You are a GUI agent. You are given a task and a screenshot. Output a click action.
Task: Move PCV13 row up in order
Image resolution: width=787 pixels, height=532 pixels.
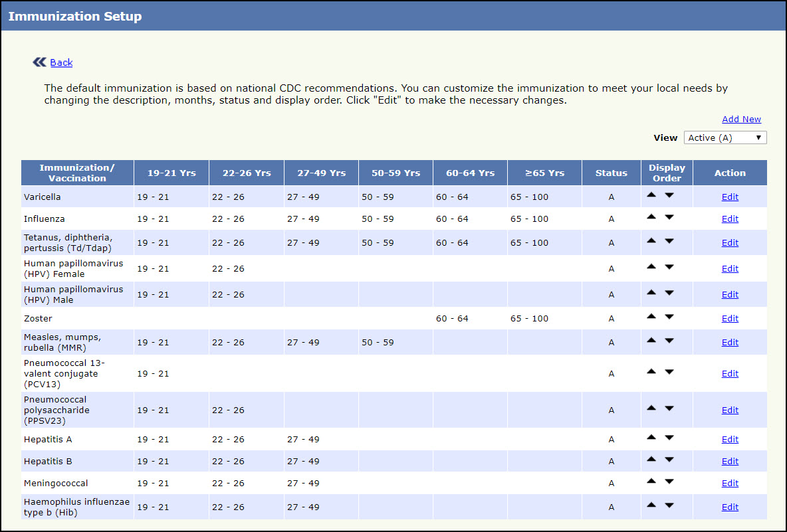point(651,372)
